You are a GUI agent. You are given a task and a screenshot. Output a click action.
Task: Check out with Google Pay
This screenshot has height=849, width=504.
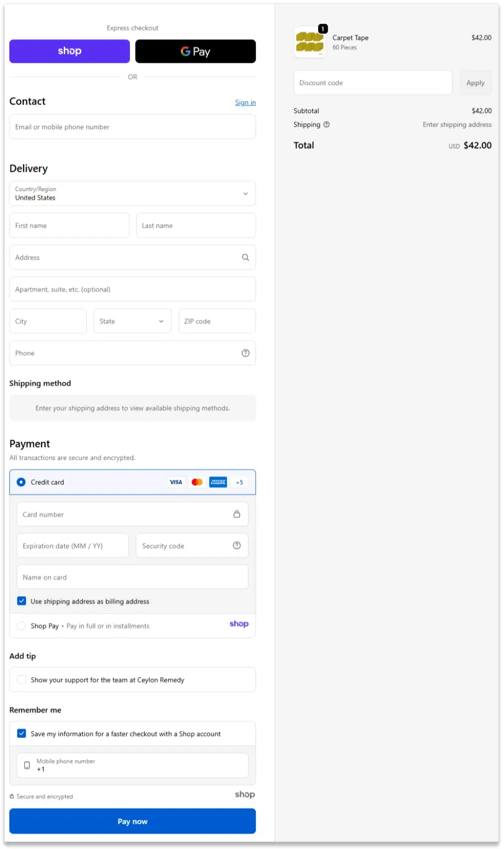pos(195,51)
